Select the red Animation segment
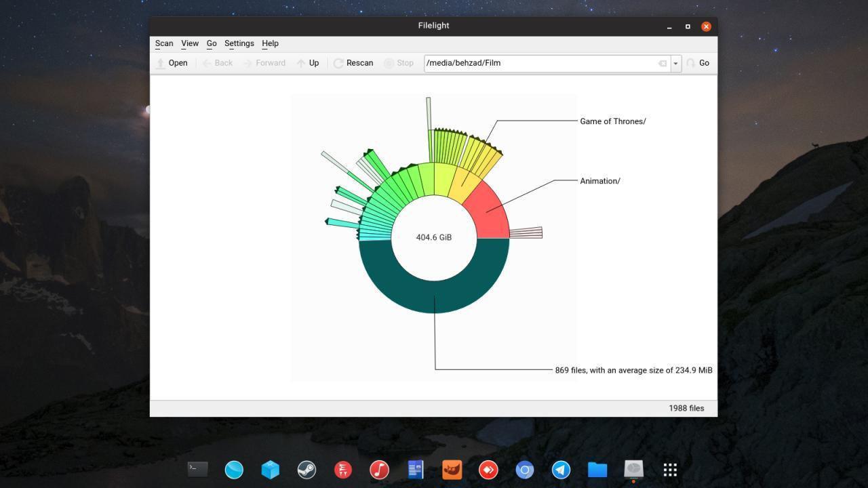 488,213
